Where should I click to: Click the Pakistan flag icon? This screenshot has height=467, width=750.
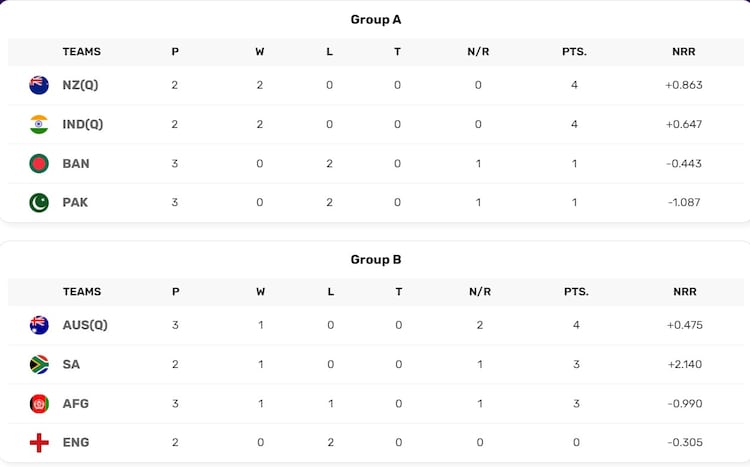pos(39,202)
